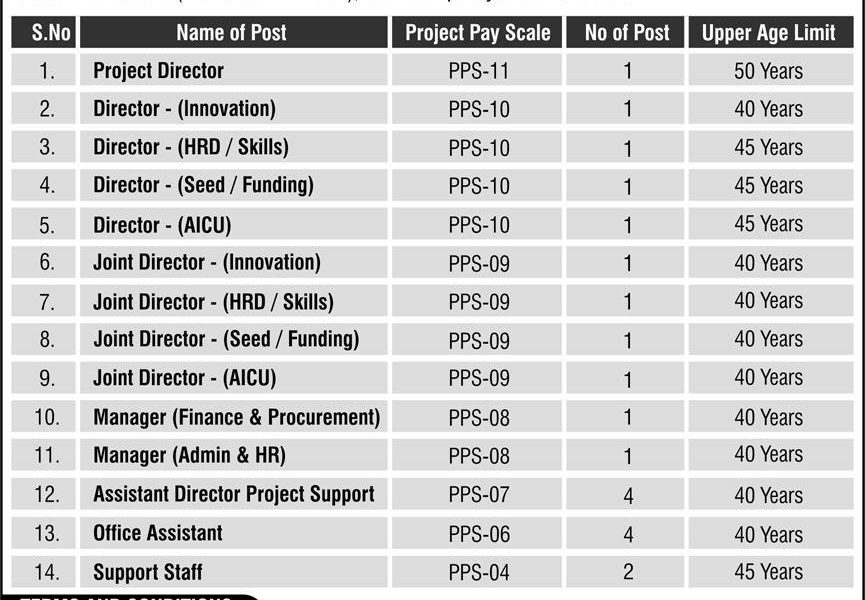Viewport: 865px width, 600px height.
Task: Click the No of Post header
Action: (x=627, y=32)
